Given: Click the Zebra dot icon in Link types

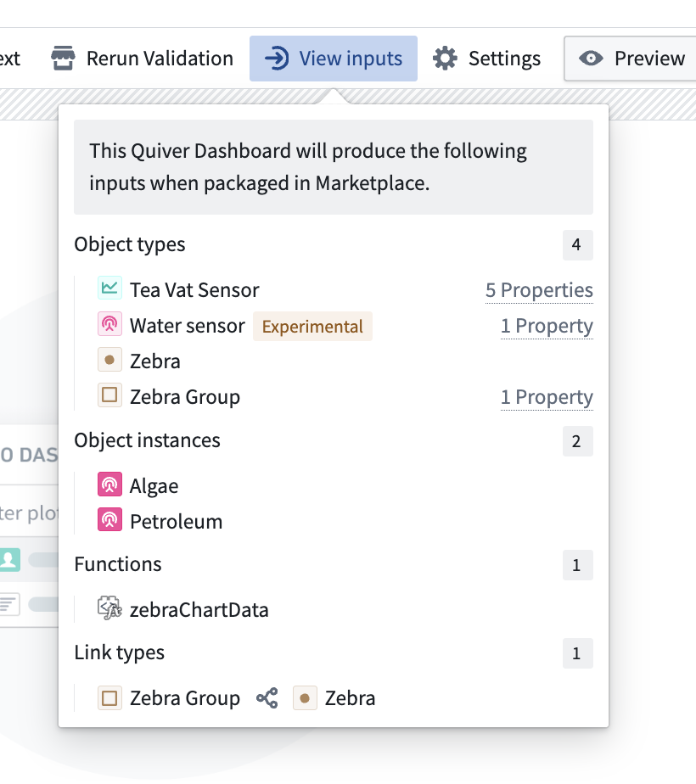Looking at the screenshot, I should tap(305, 697).
